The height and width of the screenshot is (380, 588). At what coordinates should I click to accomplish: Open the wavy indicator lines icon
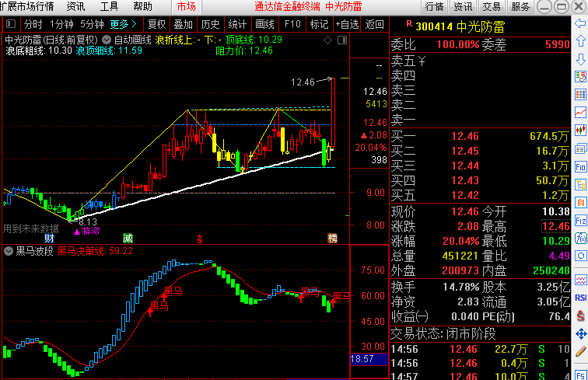580,280
